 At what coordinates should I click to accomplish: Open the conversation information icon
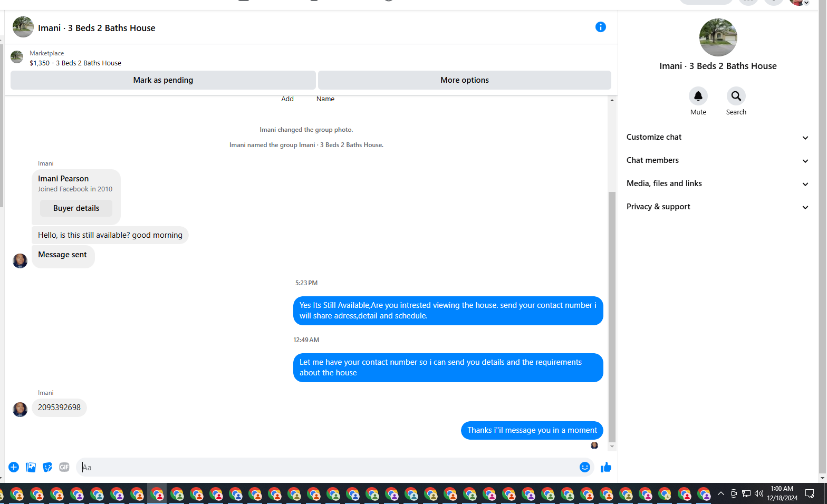[x=600, y=27]
